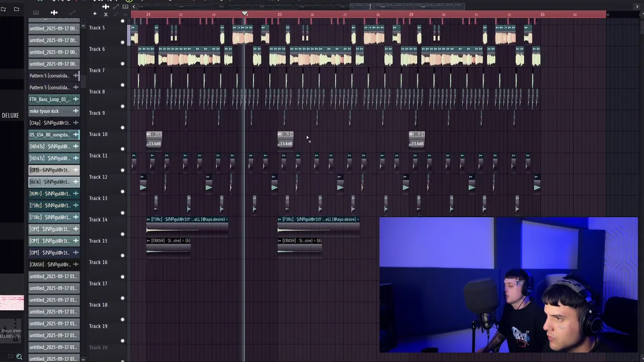Screen dimensions: 644x362
Task: Open menu arrow of Track 14 clip at bar 25
Action: (280, 219)
